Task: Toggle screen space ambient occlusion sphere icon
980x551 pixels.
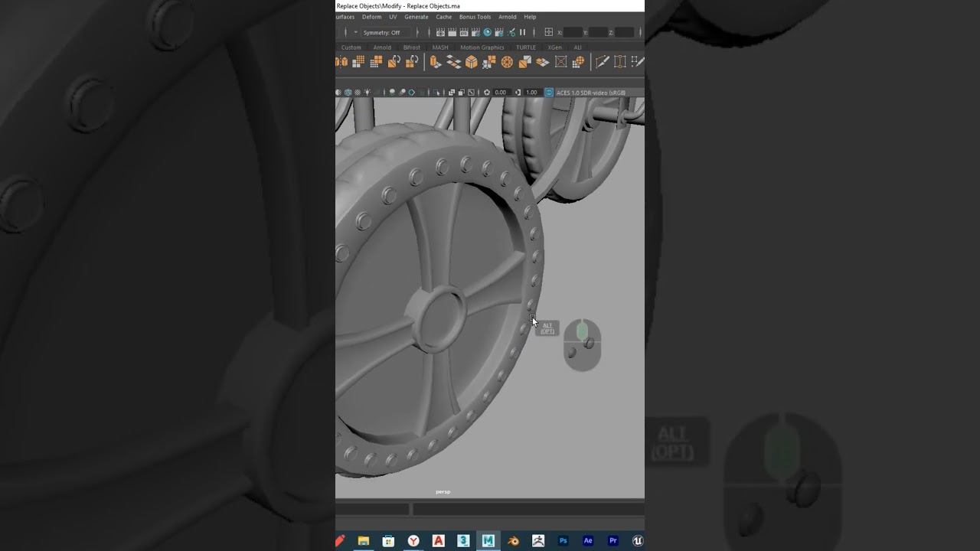Action: pos(392,93)
